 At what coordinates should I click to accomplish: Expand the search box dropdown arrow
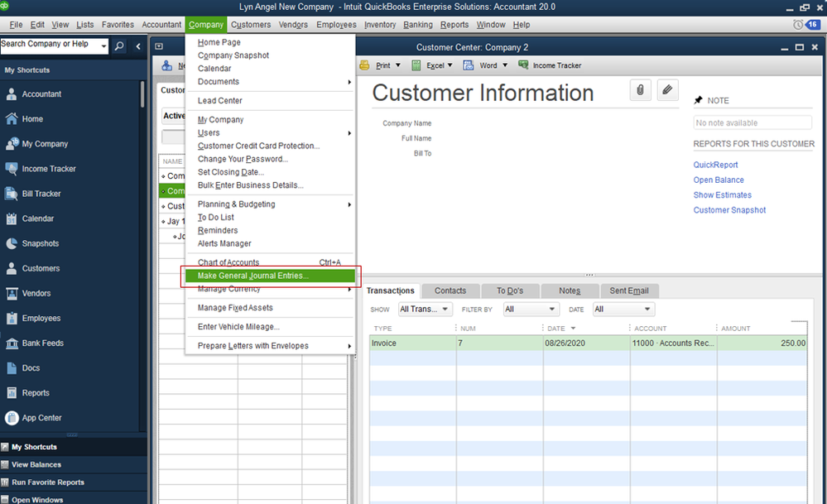pos(103,46)
